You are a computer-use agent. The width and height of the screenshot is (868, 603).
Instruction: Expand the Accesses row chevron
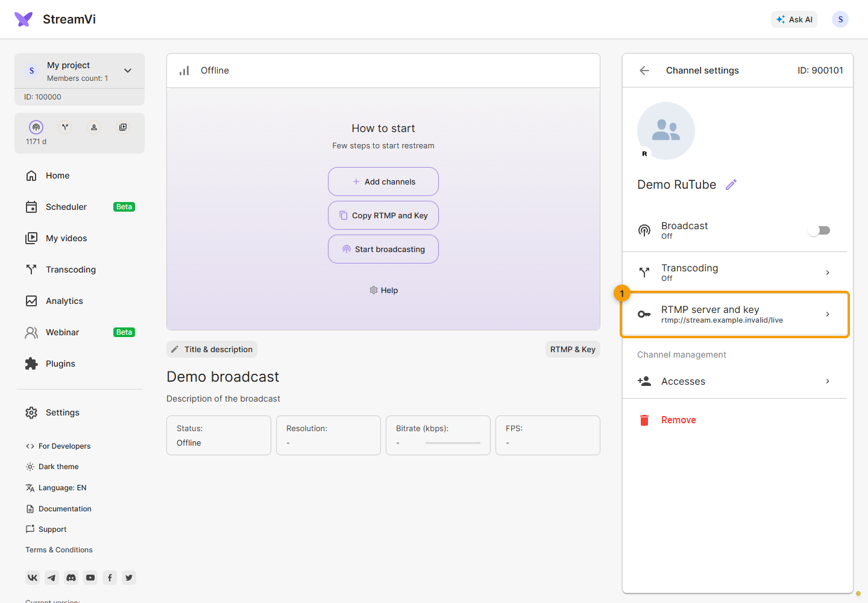point(828,381)
